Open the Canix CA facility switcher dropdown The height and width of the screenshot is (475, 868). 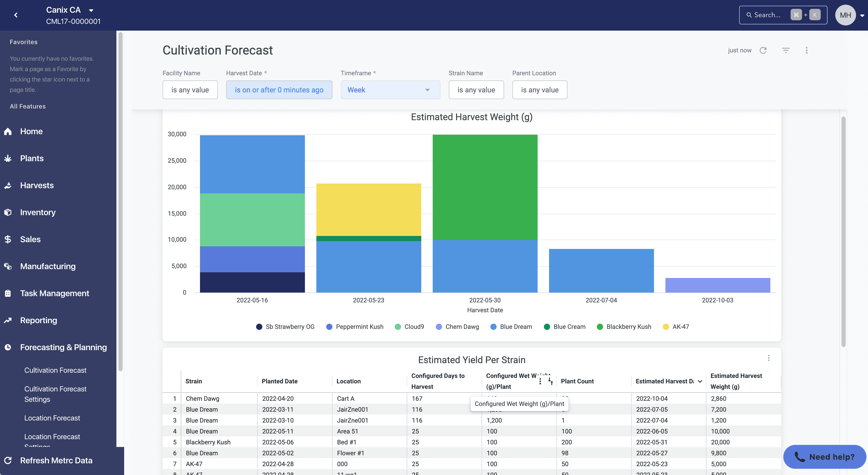click(x=91, y=10)
